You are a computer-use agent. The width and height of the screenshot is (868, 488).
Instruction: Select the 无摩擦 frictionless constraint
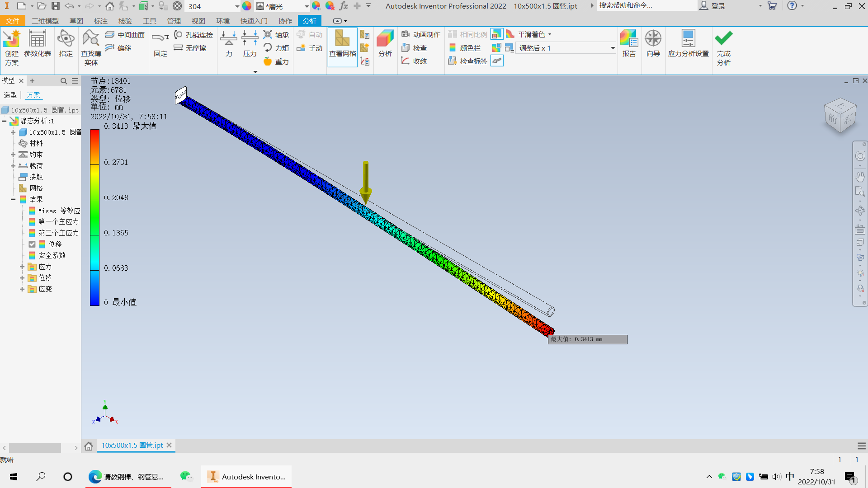click(x=190, y=48)
